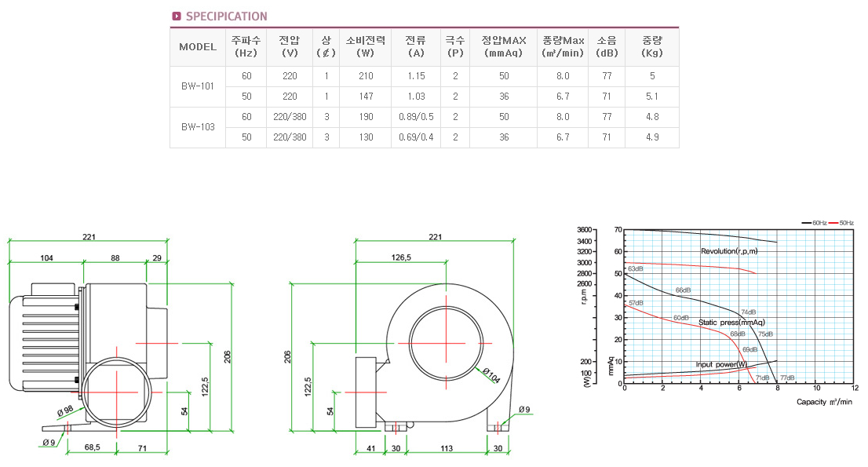Click the 126,5 dimension label
This screenshot has height=467, width=868.
point(400,257)
